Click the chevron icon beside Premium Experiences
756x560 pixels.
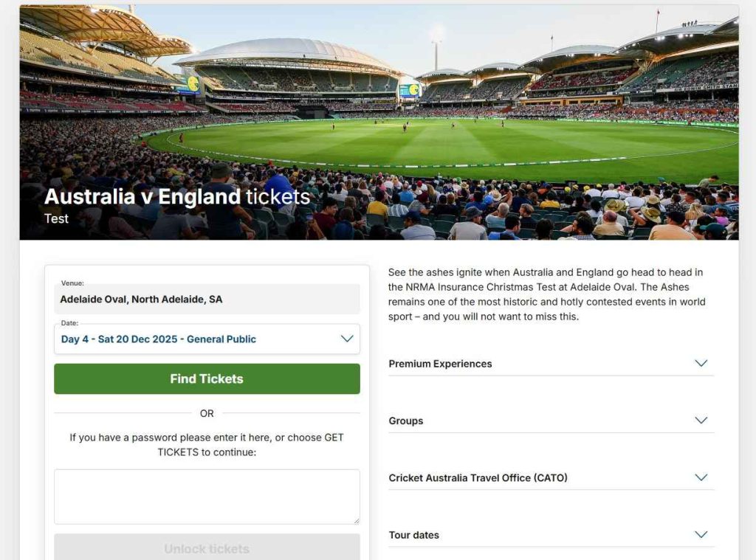(701, 363)
